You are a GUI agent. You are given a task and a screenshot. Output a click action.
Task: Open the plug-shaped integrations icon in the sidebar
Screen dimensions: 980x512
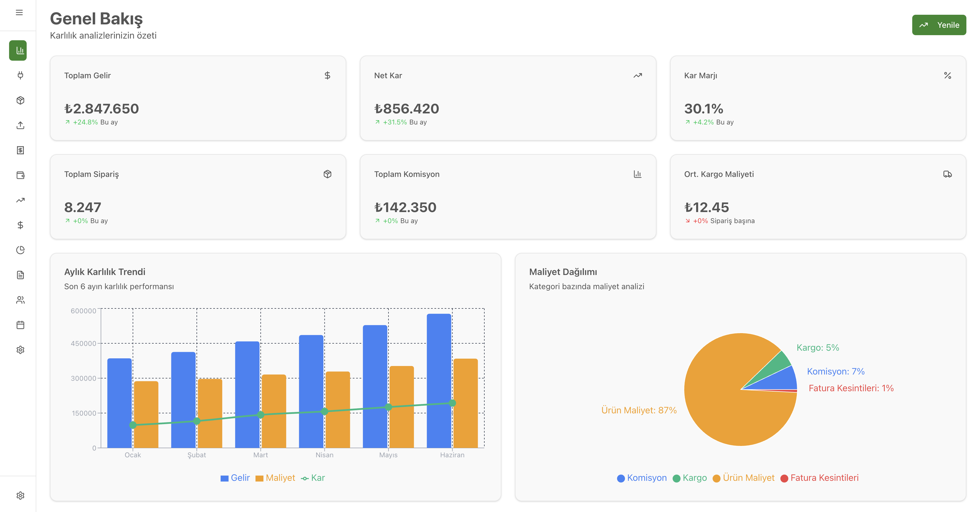pyautogui.click(x=20, y=75)
